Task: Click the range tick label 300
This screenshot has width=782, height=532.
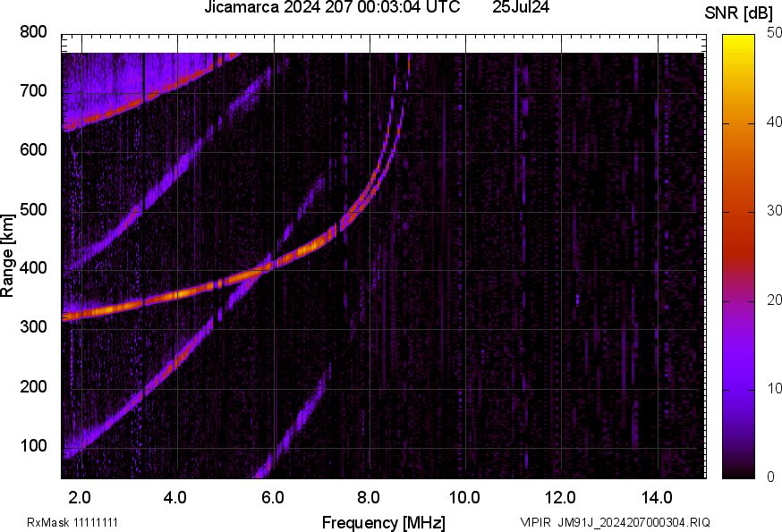Action: coord(33,327)
